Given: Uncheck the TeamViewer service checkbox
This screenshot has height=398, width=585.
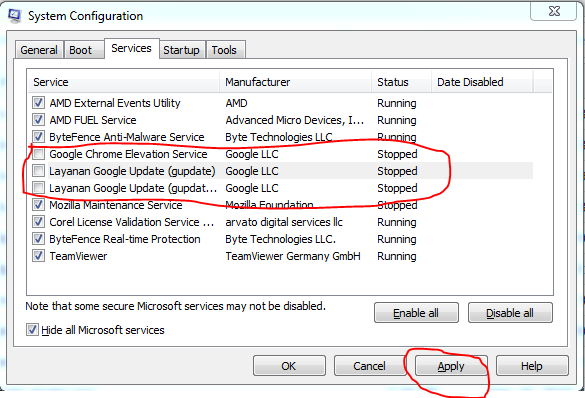Looking at the screenshot, I should coord(38,256).
